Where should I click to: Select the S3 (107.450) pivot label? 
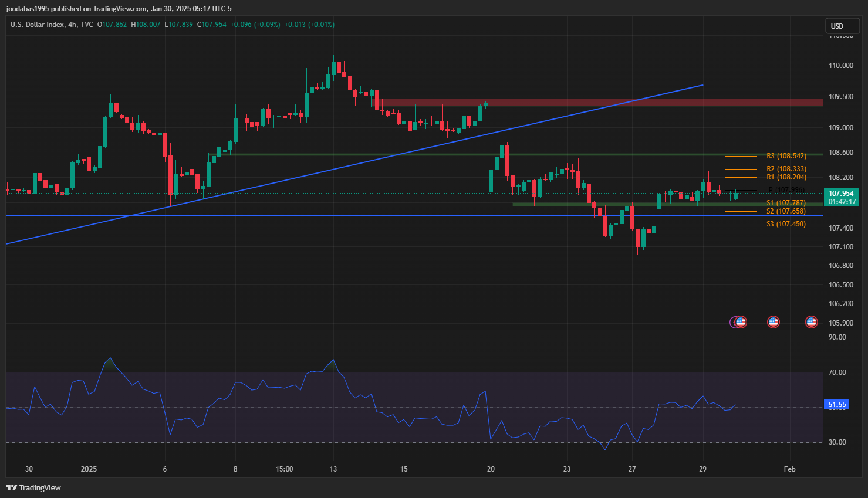786,224
